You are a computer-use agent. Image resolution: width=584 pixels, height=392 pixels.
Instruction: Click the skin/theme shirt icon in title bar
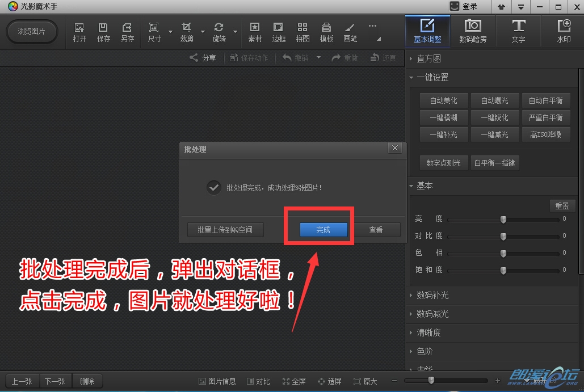pyautogui.click(x=502, y=7)
